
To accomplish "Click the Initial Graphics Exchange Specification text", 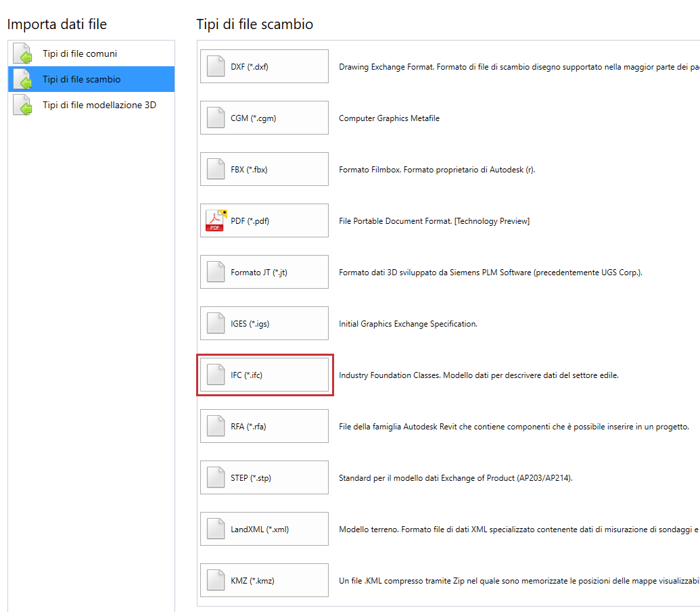I will 408,324.
